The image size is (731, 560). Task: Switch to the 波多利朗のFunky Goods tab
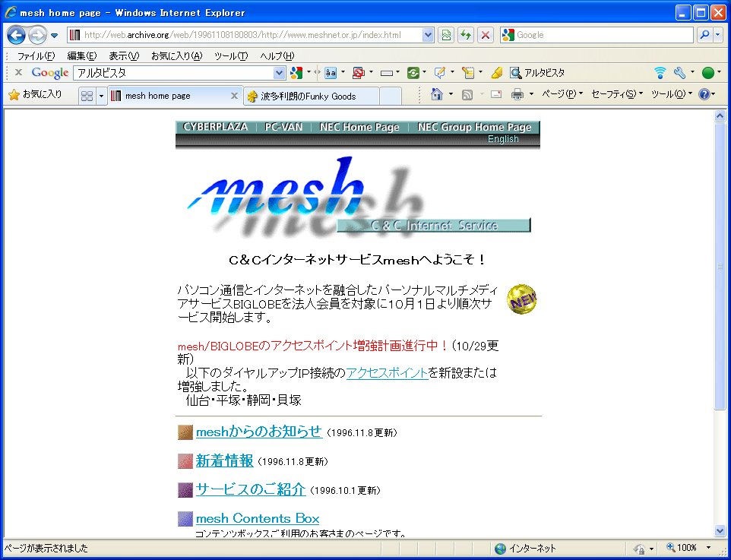311,96
